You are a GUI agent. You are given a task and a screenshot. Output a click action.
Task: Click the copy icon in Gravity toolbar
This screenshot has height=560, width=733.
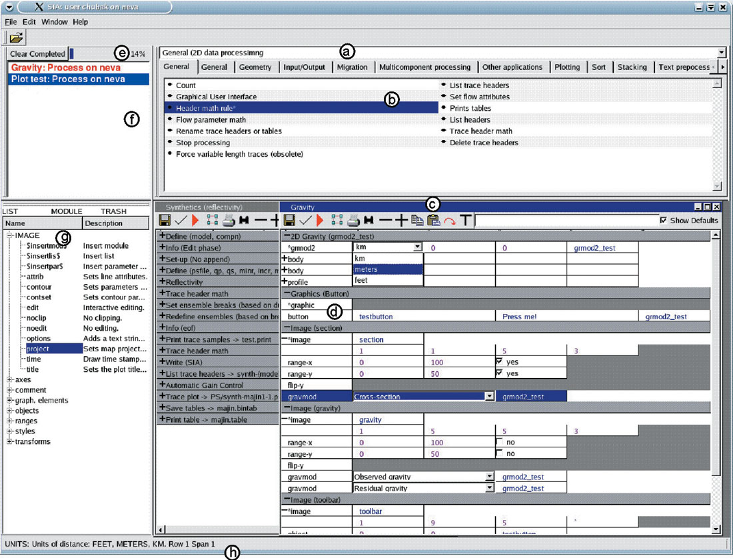(417, 220)
